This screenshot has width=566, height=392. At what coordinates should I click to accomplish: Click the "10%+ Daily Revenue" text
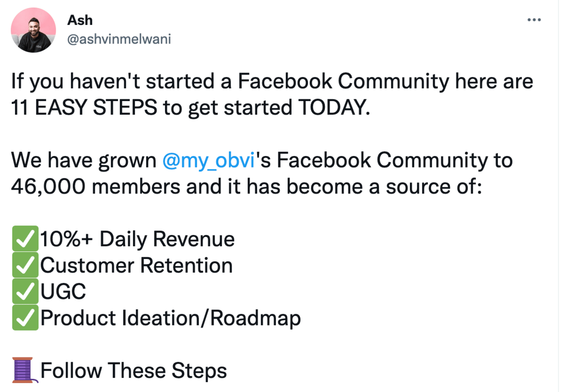[137, 240]
